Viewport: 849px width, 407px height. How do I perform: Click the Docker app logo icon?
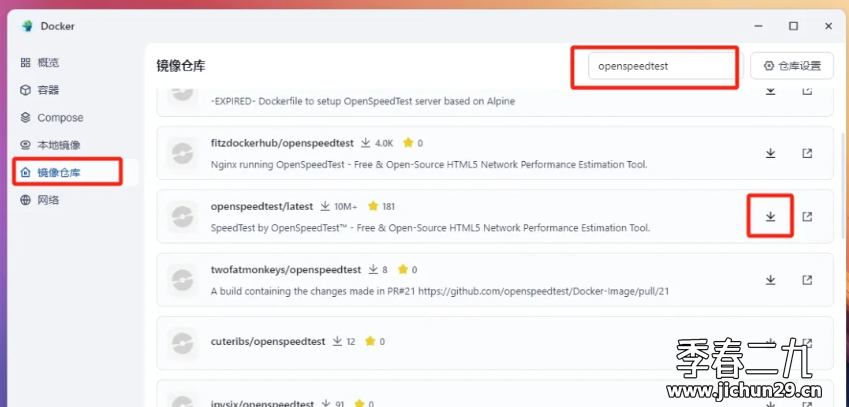pos(27,26)
